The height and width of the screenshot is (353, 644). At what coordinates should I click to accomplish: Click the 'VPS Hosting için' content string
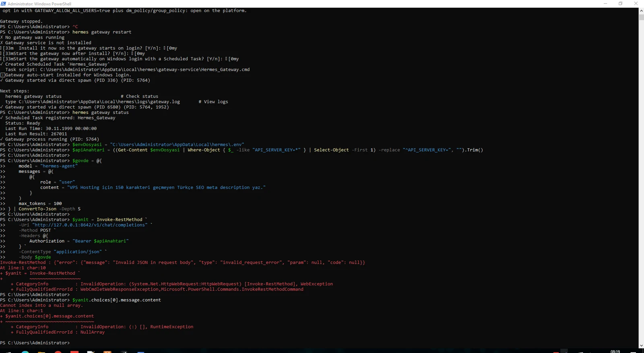(166, 187)
